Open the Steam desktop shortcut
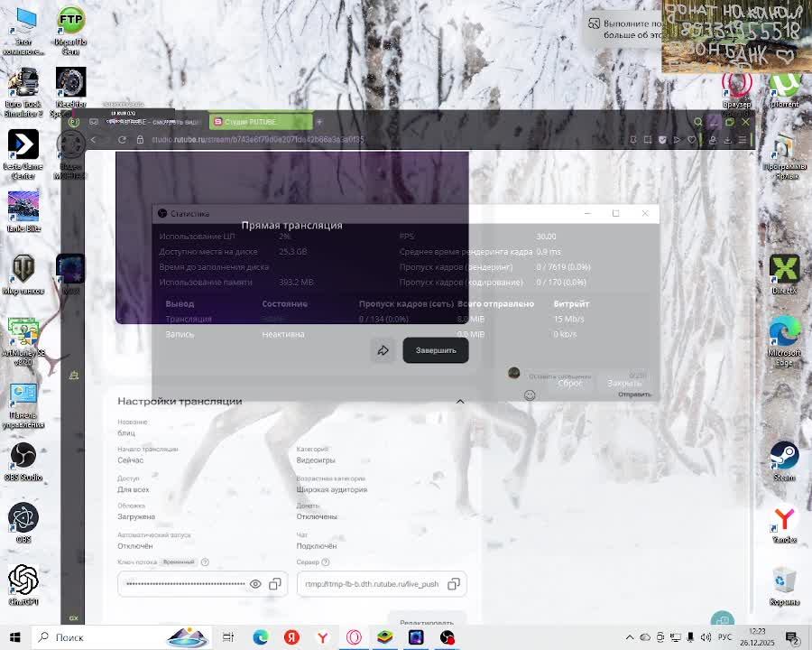 tap(784, 459)
